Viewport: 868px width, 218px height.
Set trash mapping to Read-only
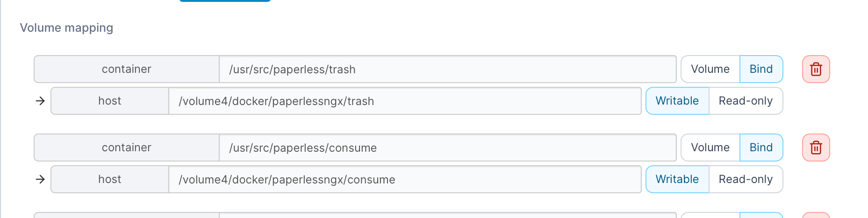tap(746, 101)
